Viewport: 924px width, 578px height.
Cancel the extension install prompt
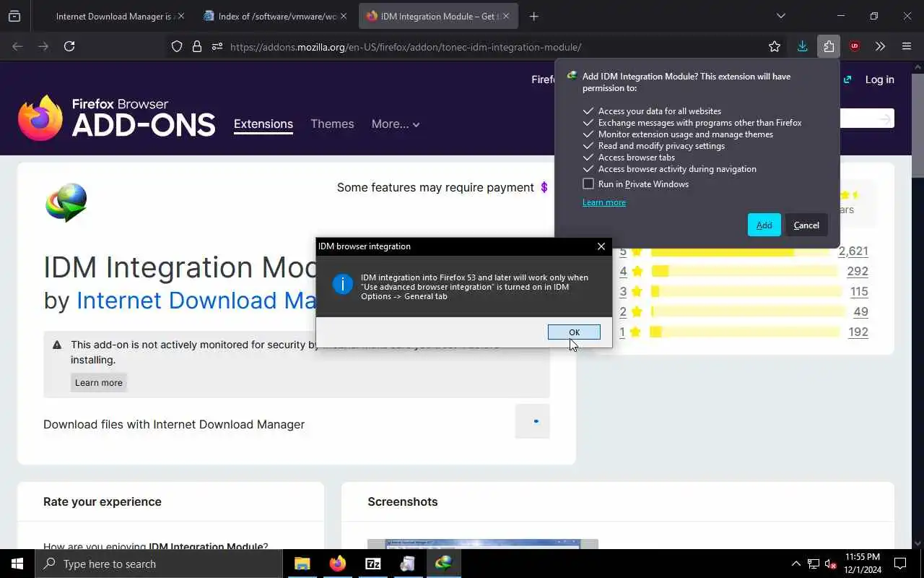click(x=806, y=225)
